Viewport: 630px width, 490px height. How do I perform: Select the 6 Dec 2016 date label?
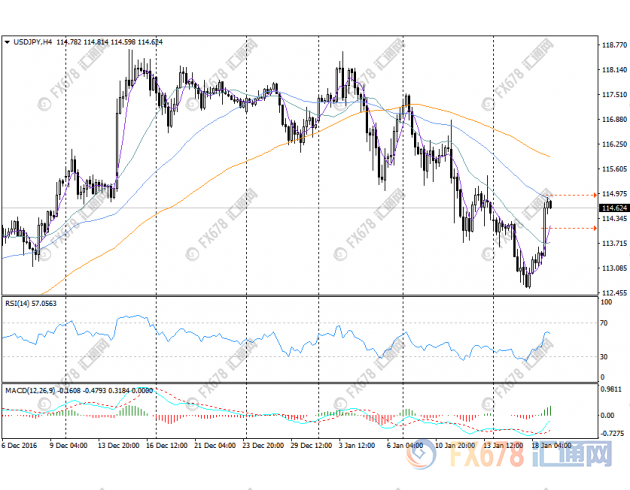21,446
